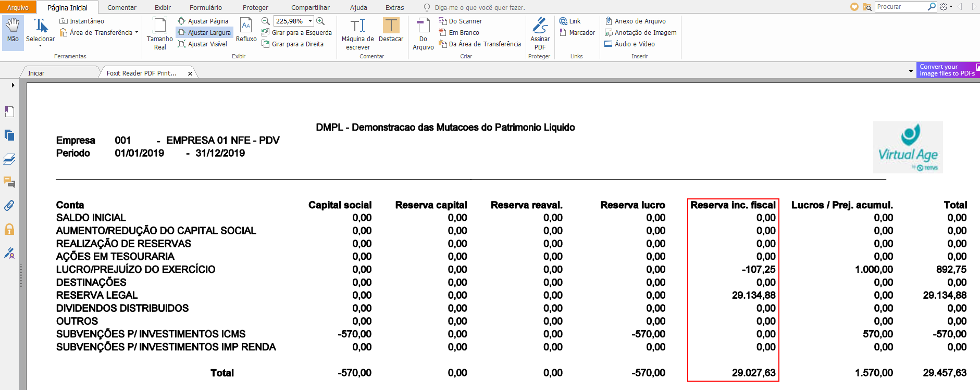
Task: Click the orange heart icon
Action: tap(854, 7)
